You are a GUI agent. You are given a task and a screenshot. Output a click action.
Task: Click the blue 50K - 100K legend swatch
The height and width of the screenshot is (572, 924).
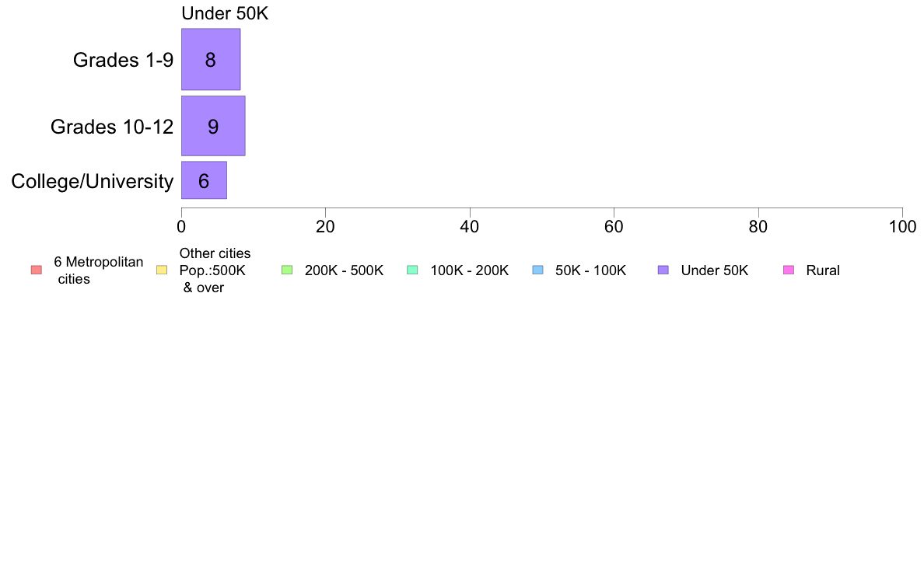point(538,270)
